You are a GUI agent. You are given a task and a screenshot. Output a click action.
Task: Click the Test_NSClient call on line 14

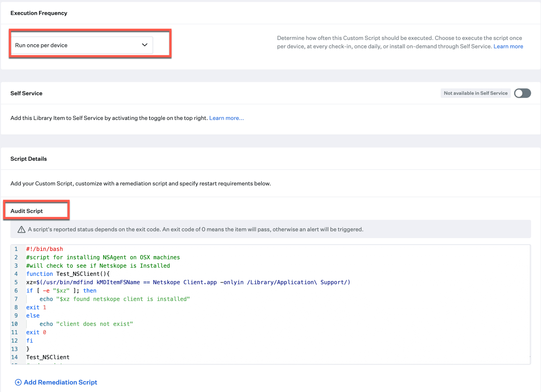tap(48, 357)
